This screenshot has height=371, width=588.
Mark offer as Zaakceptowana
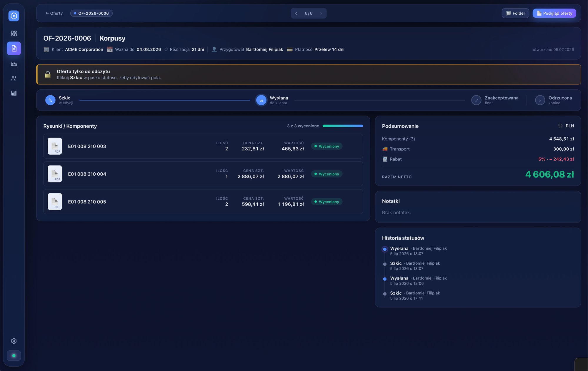click(495, 100)
